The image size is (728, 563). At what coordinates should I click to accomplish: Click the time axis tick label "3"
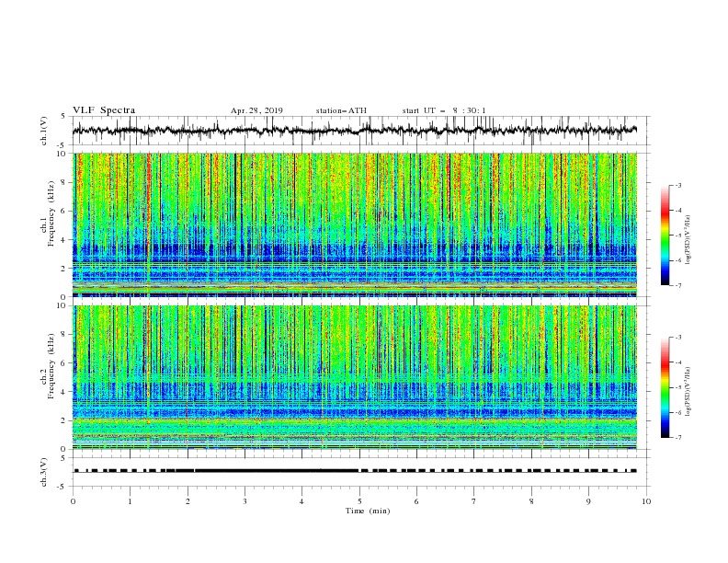click(x=245, y=501)
